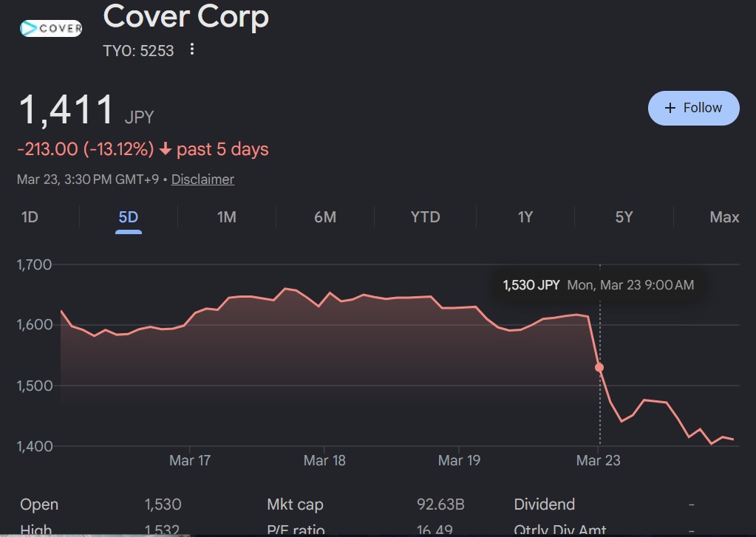Image resolution: width=756 pixels, height=537 pixels.
Task: Click the Mar 17 axis label
Action: tap(190, 460)
